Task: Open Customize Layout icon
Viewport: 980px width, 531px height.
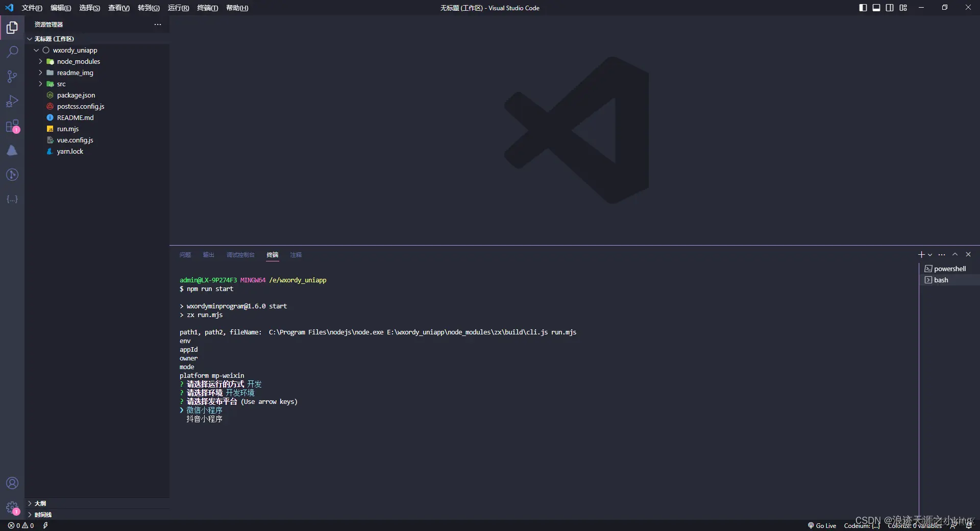Action: click(x=903, y=8)
